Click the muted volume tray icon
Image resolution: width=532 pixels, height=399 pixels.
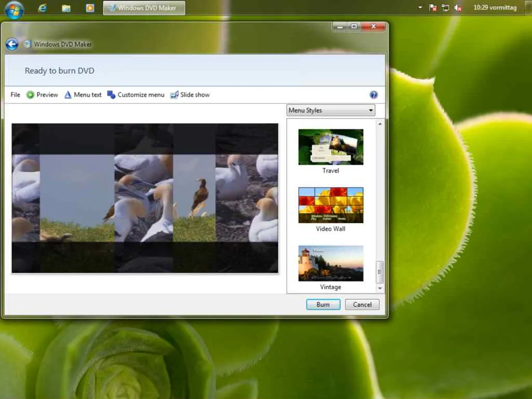click(x=458, y=8)
